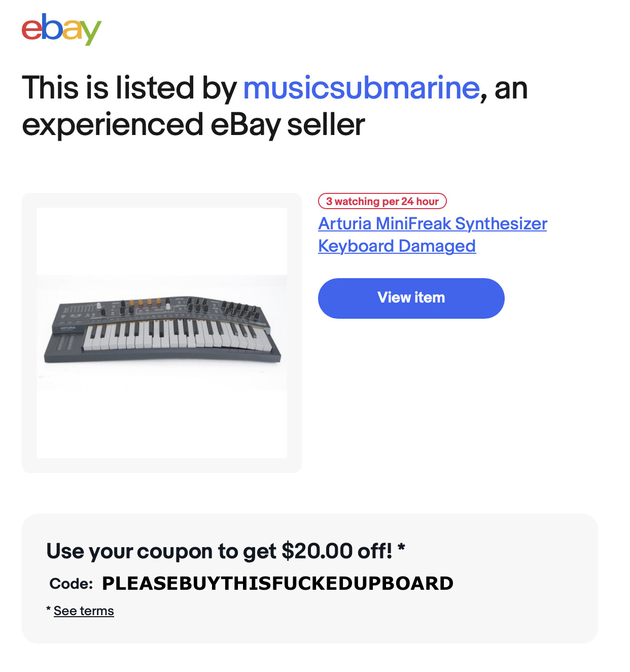Viewport: 630px width, 672px height.
Task: Click the 'experienced eBay seller' headline text
Action: coord(193,125)
